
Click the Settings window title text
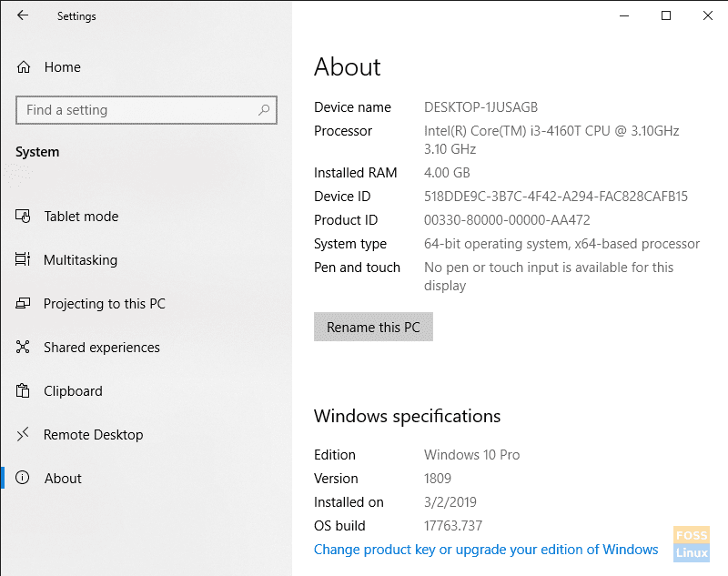click(x=76, y=16)
